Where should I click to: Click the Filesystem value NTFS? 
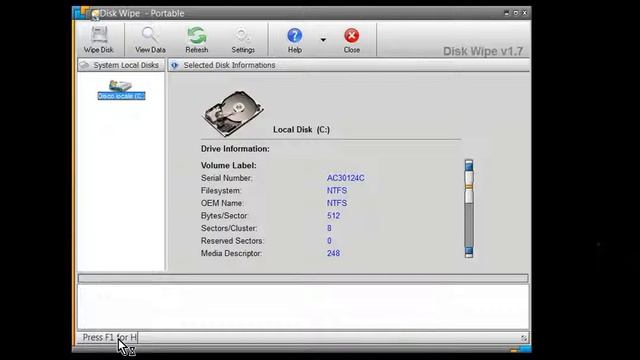[337, 191]
